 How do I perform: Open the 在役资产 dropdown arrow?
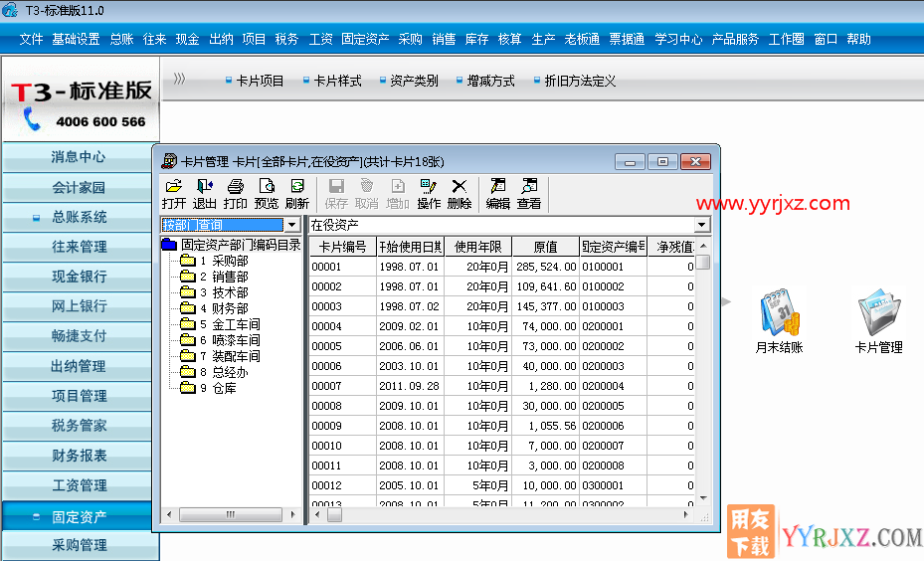[x=701, y=225]
